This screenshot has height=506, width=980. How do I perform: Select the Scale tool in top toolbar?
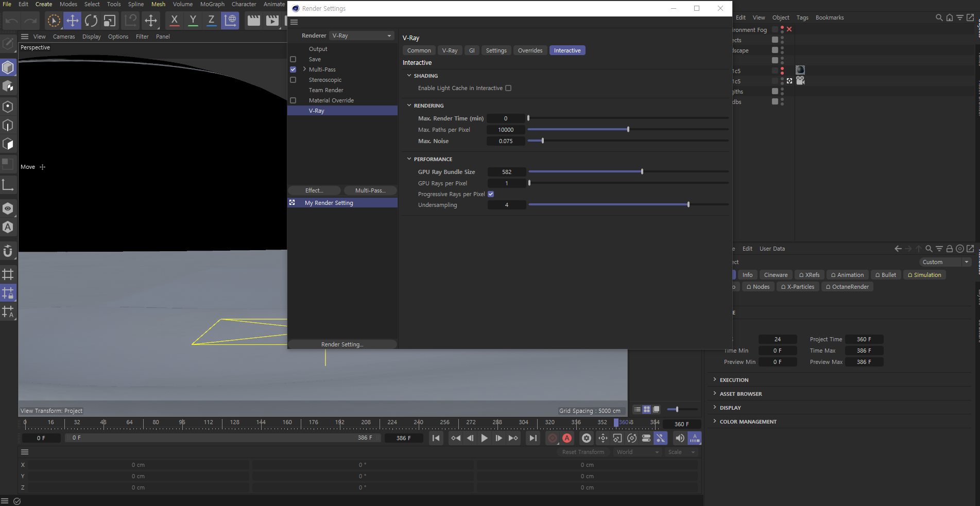(x=109, y=21)
